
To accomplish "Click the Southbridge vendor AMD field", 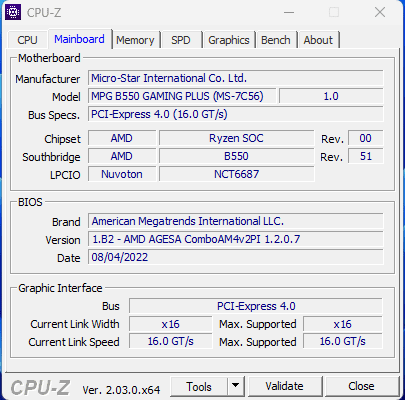I will click(x=122, y=156).
